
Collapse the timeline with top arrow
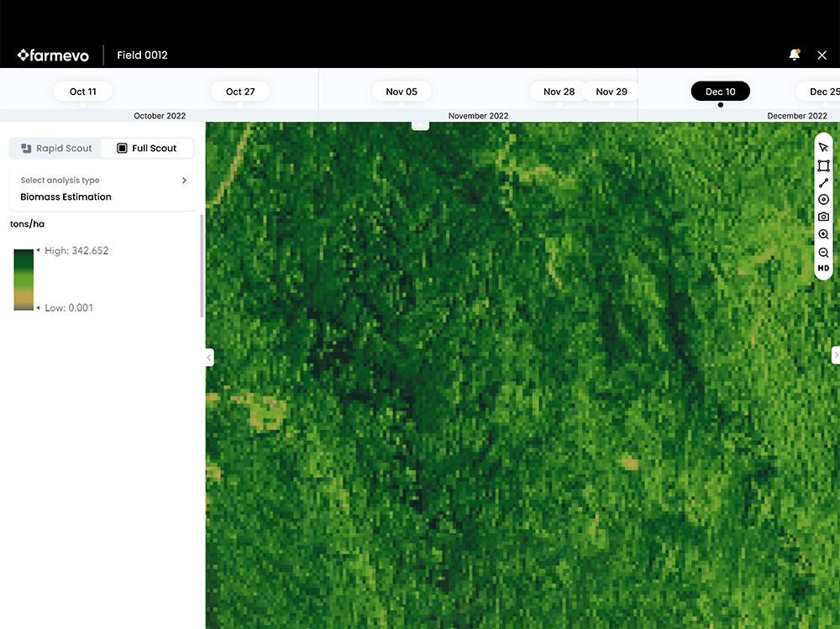point(420,126)
